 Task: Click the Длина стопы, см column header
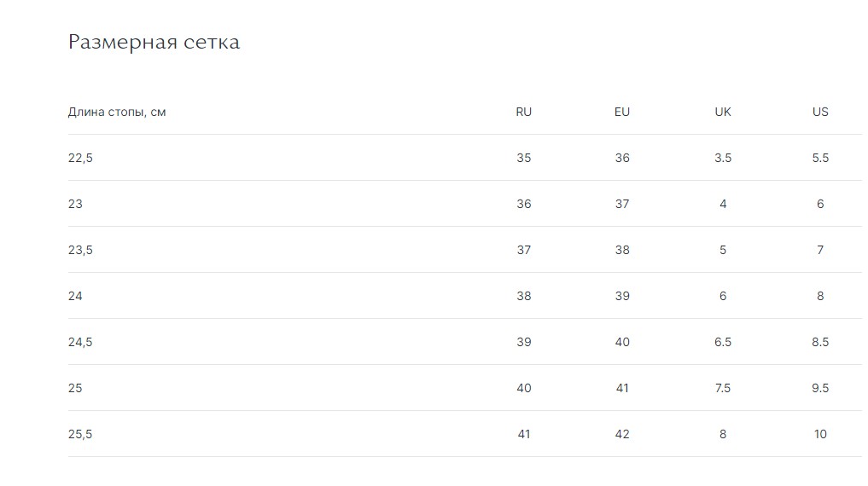click(x=117, y=112)
